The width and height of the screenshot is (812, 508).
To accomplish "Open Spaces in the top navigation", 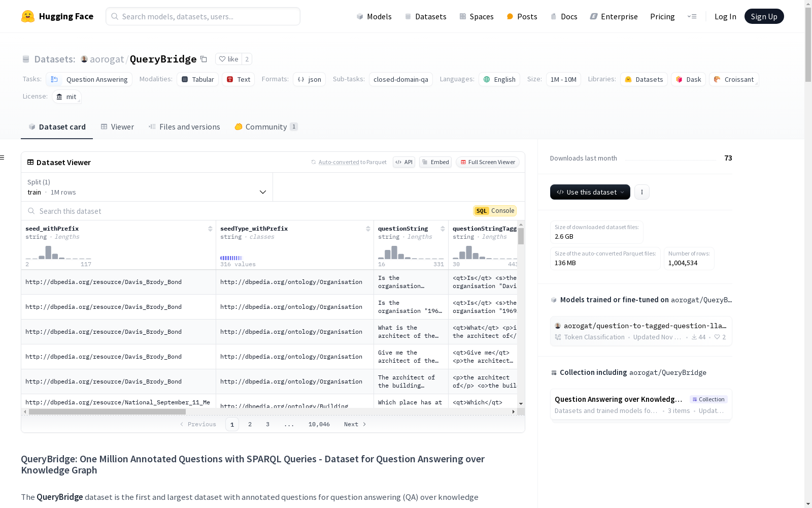I will pyautogui.click(x=477, y=17).
